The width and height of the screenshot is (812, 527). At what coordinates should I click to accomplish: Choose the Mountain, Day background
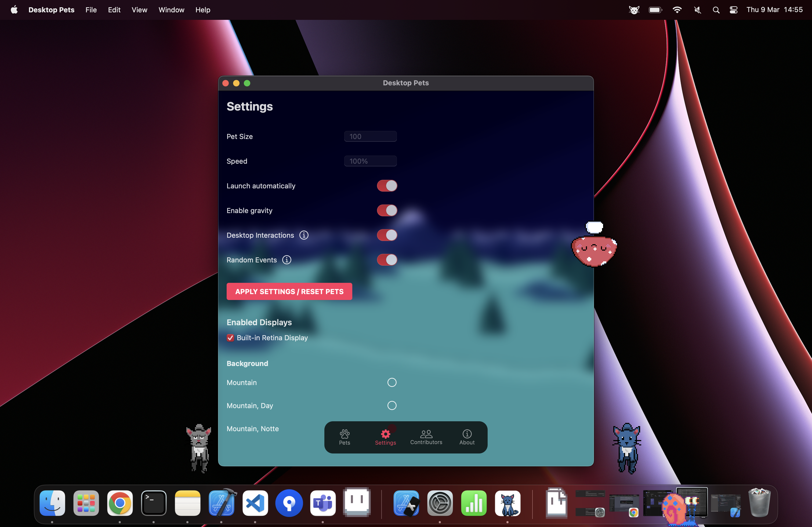pos(392,405)
